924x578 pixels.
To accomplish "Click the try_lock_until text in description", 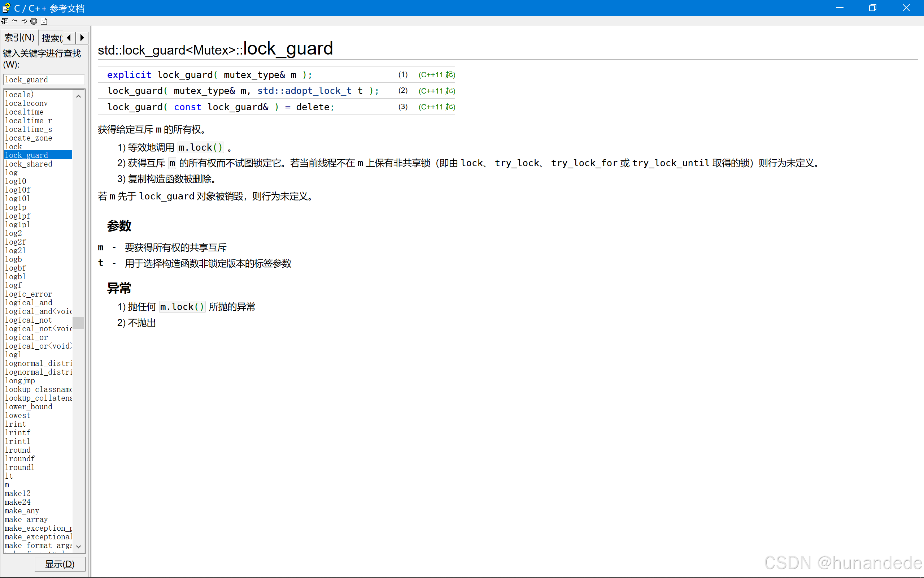I will (671, 163).
